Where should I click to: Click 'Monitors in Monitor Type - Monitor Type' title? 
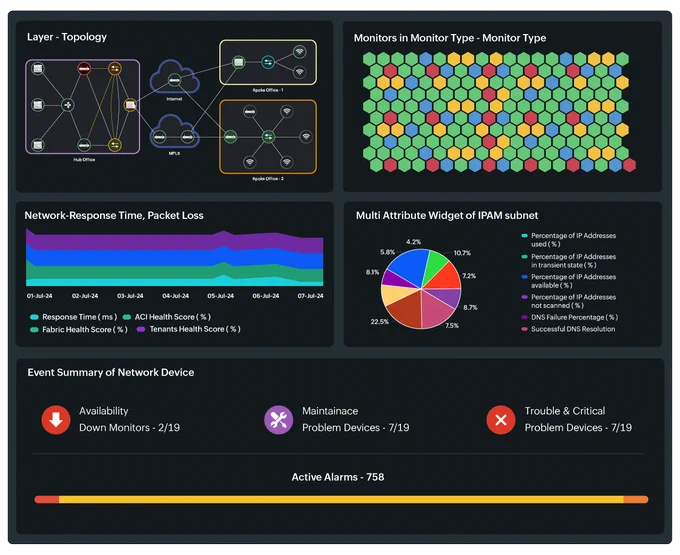(x=450, y=38)
